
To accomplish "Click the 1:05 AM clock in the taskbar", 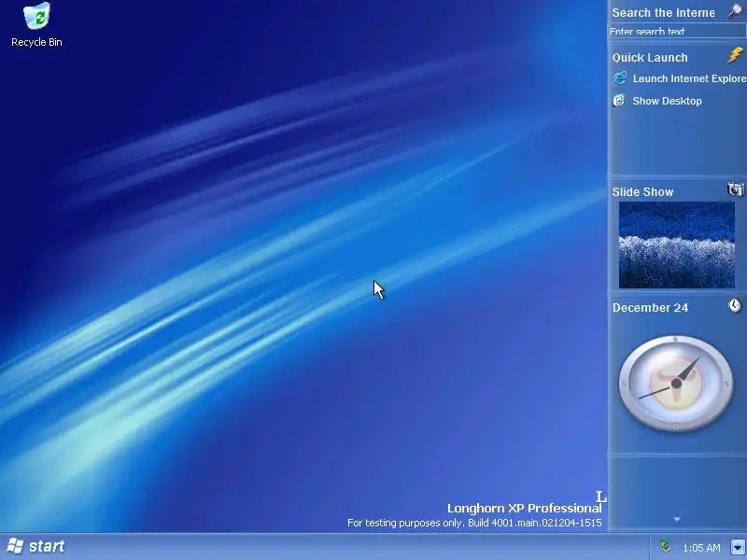I will [x=701, y=548].
